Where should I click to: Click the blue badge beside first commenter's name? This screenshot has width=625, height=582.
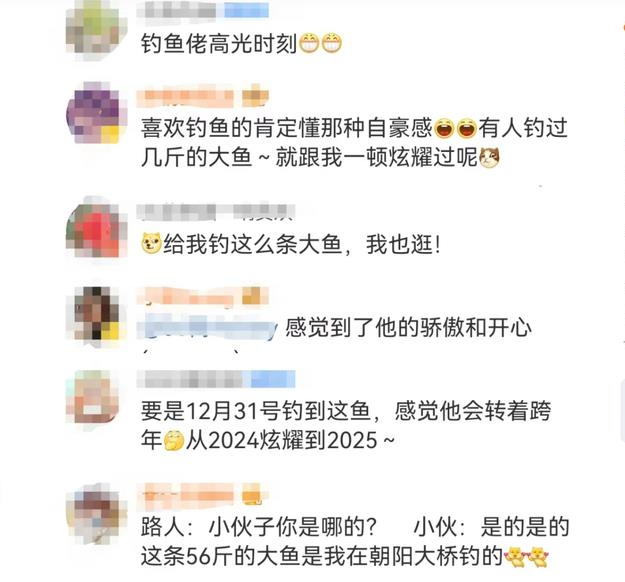246,10
